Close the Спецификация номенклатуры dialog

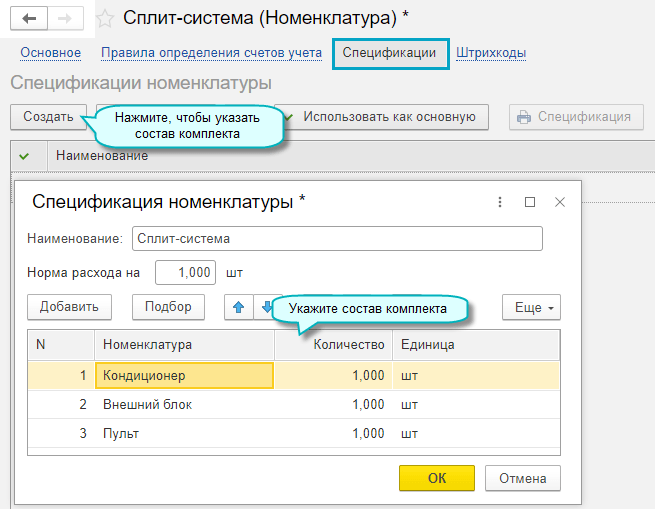[560, 202]
